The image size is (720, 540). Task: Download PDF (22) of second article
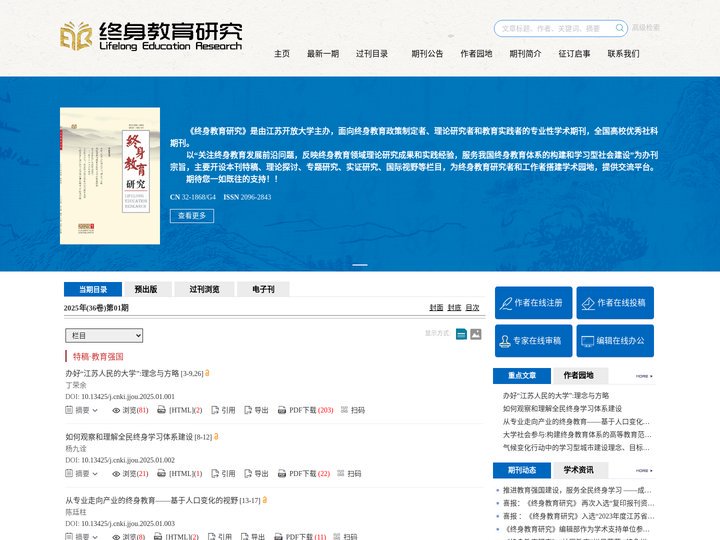pyautogui.click(x=304, y=473)
